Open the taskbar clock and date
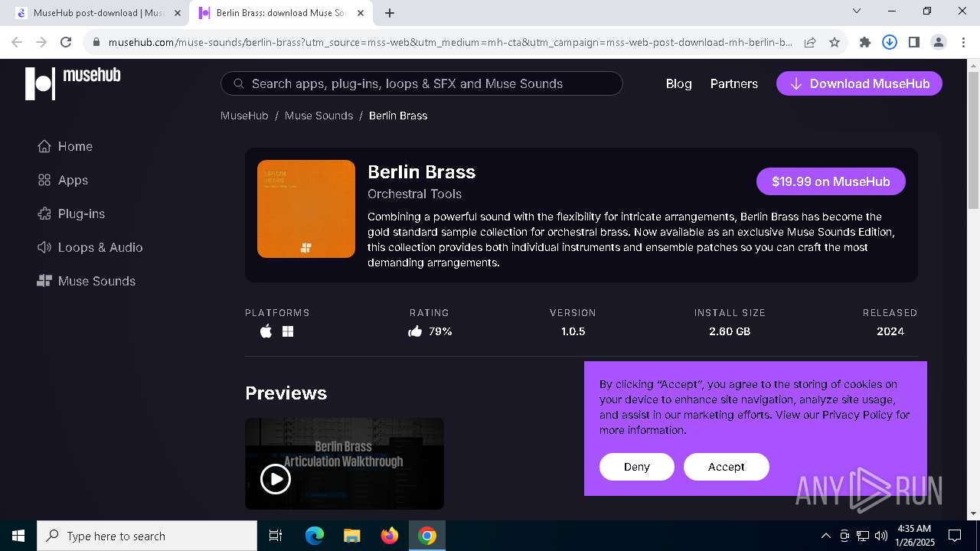This screenshot has width=980, height=551. pos(913,536)
